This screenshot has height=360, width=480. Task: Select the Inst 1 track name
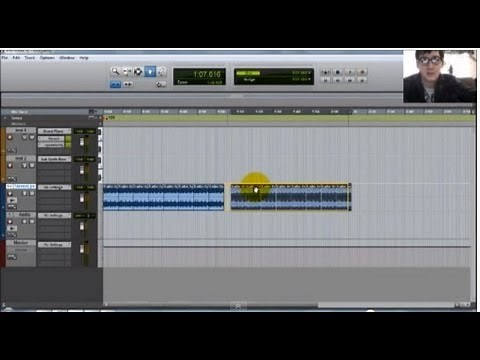tap(21, 130)
